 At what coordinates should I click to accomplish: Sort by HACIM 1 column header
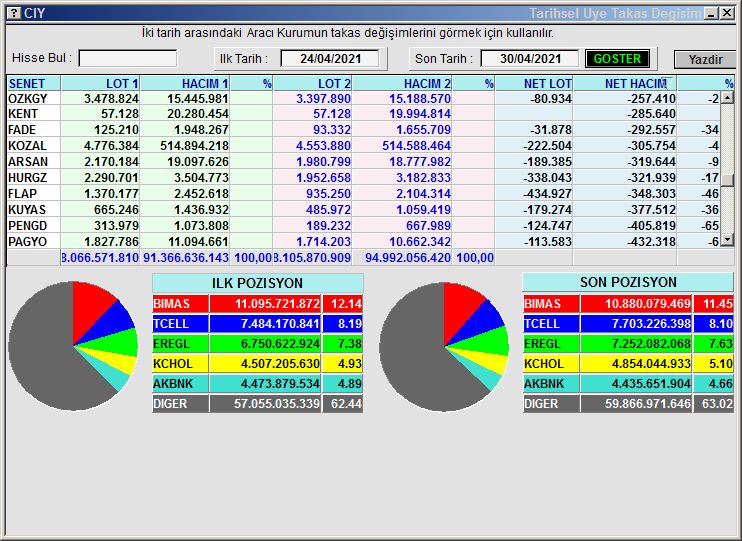[185, 84]
